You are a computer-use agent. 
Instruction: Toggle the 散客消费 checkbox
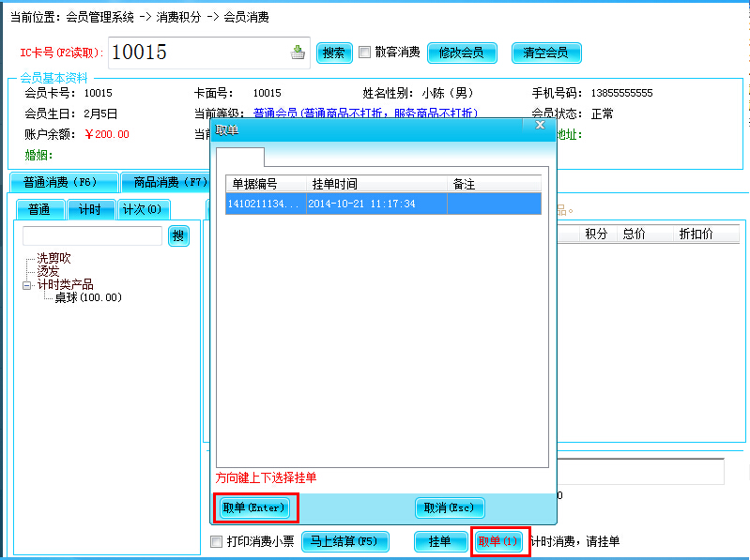coord(364,53)
